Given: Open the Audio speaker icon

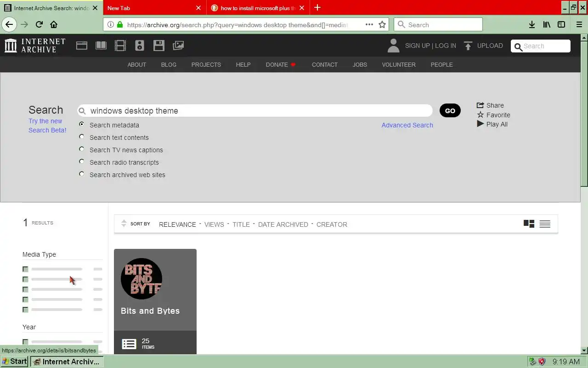Looking at the screenshot, I should (x=140, y=46).
